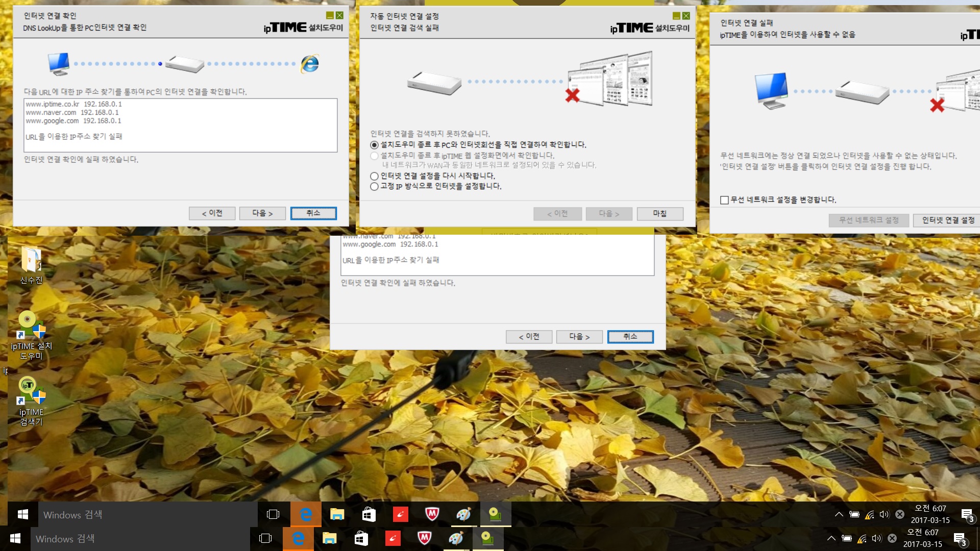980x551 pixels.
Task: Click the web pages image in 자동 인터넷 연결 설정 window
Action: (610, 79)
